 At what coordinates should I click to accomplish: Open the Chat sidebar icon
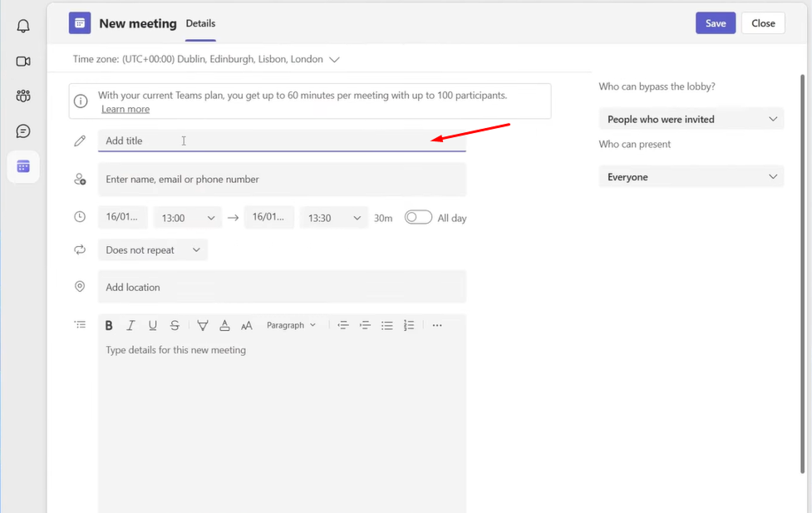click(x=23, y=131)
